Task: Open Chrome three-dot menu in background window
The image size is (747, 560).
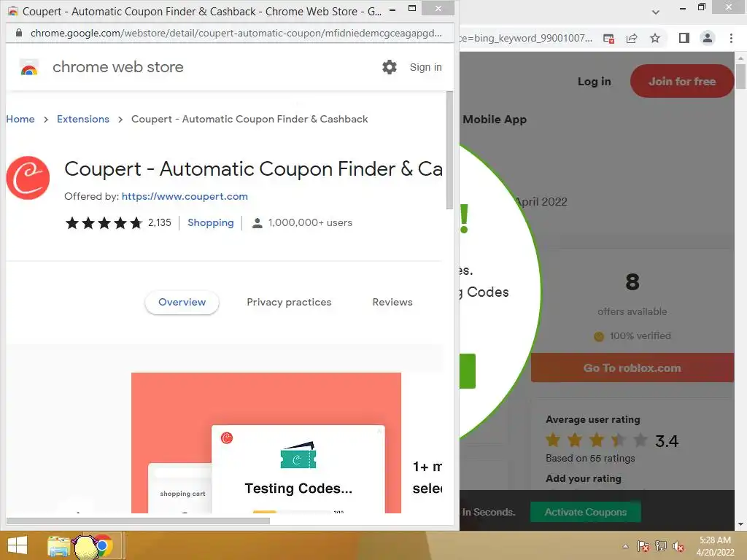Action: pos(731,38)
